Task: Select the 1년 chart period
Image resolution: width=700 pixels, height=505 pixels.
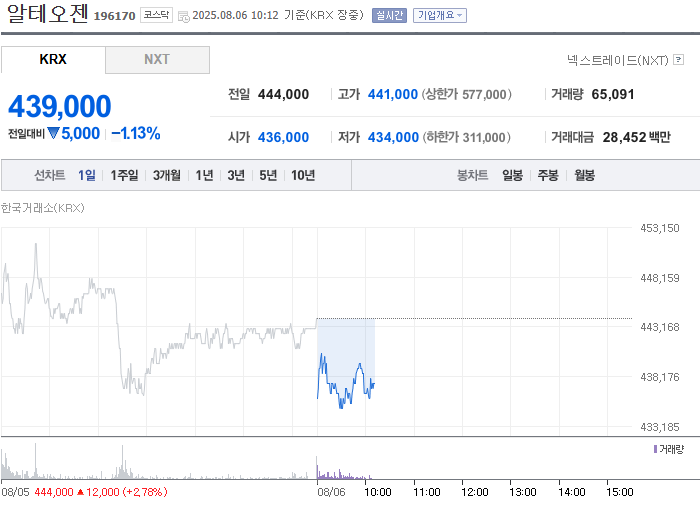Action: click(204, 175)
